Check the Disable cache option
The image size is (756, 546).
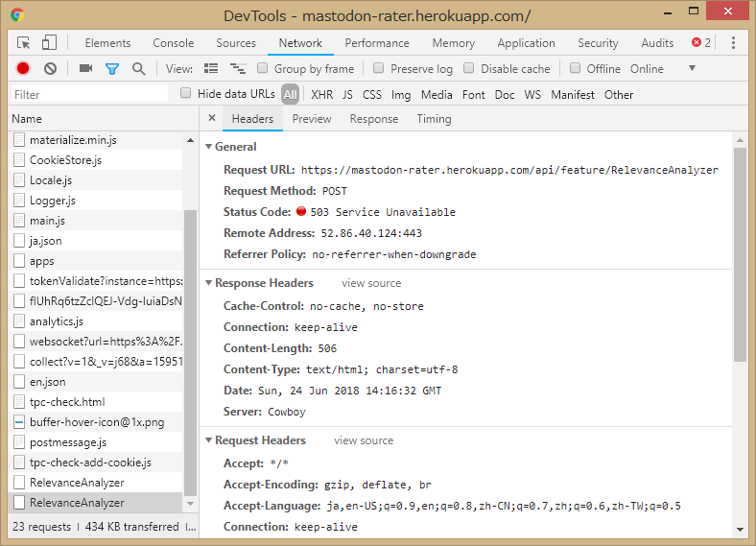pyautogui.click(x=469, y=68)
